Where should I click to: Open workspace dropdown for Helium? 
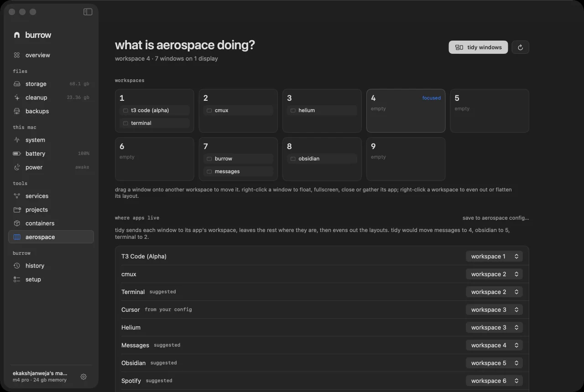click(x=494, y=327)
